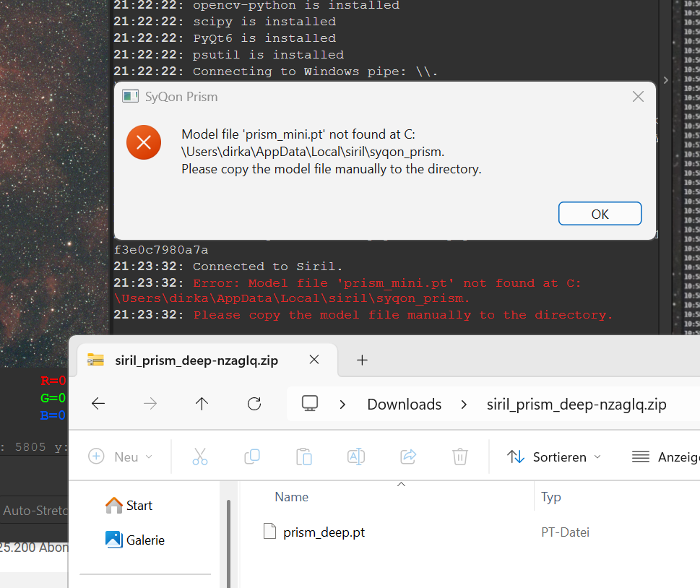Viewport: 700px width, 588px height.
Task: Click the Delete trash icon
Action: [460, 457]
